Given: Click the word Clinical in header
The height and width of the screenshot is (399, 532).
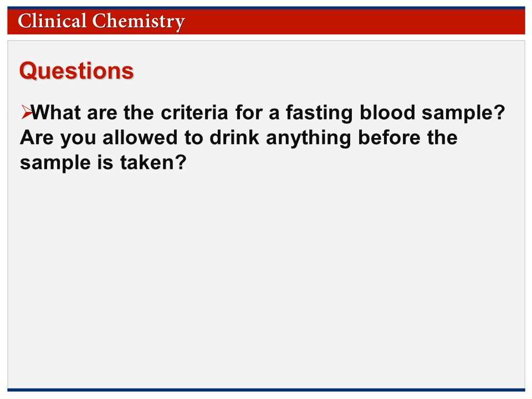Looking at the screenshot, I should click(52, 21).
